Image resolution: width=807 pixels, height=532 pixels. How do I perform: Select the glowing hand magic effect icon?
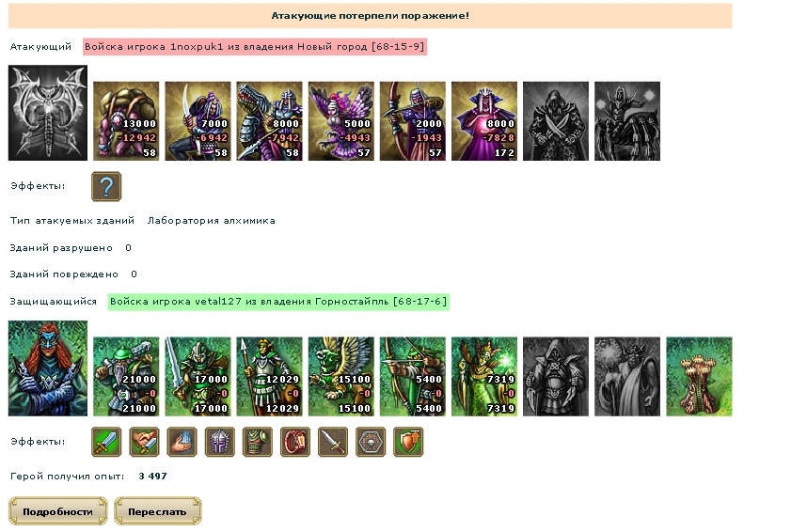pos(182,442)
